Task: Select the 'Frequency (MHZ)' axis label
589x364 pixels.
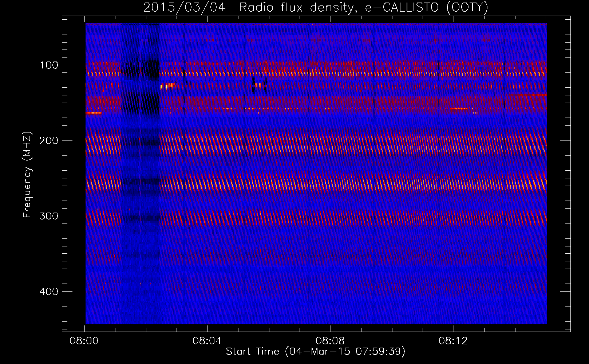Action: tap(27, 174)
